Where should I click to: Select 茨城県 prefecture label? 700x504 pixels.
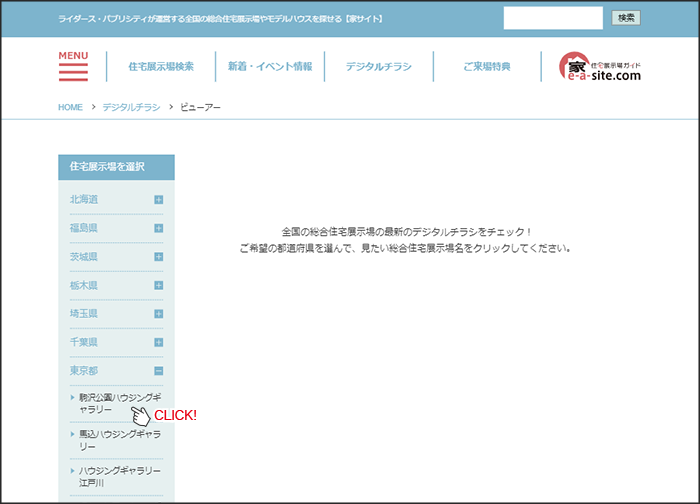click(x=83, y=256)
